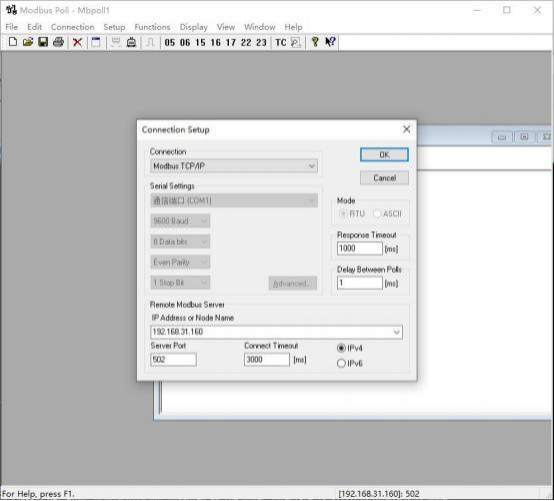
Task: Open the Connection menu
Action: (x=72, y=27)
